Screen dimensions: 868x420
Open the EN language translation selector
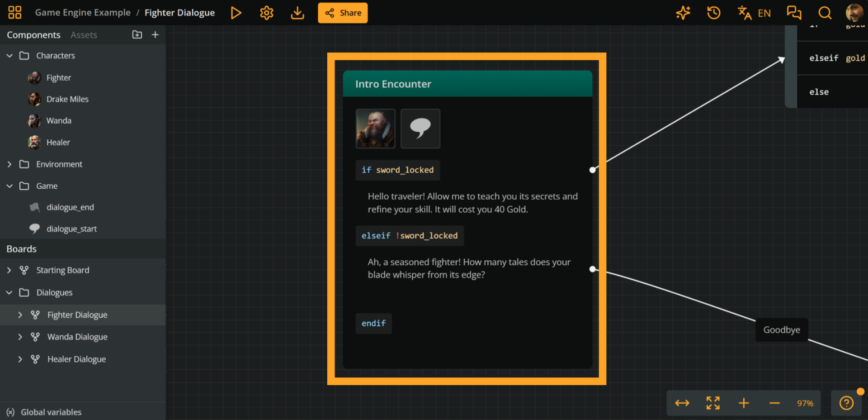pyautogui.click(x=754, y=13)
